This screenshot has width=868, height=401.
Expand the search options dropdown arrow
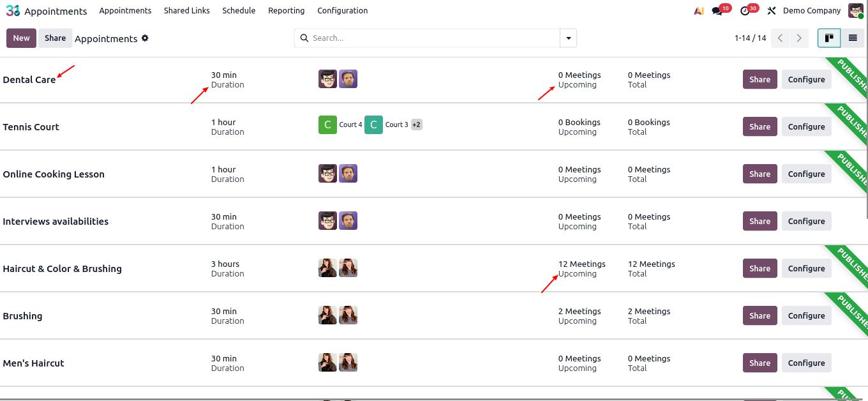[568, 38]
